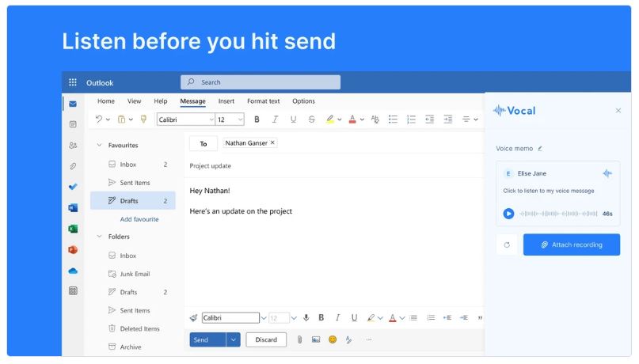Open Calendar in the left app rail
Screen dimensions: 639x364
[x=73, y=124]
